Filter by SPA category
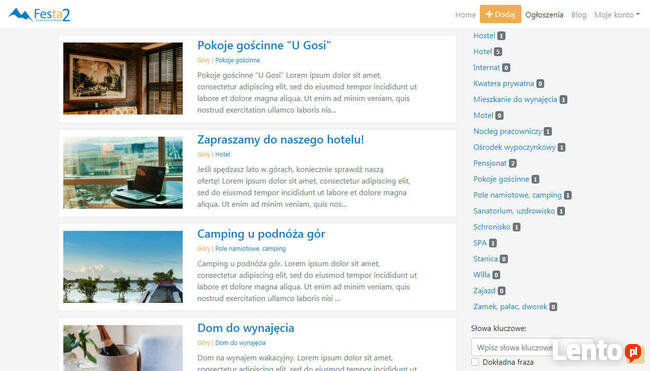650x371 pixels. coord(480,243)
